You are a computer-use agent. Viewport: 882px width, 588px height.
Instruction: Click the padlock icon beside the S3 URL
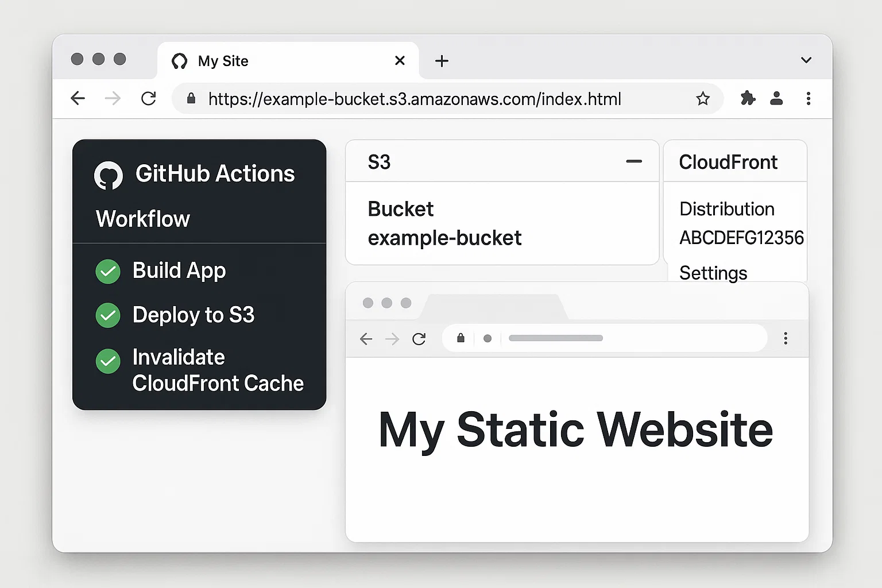(192, 99)
